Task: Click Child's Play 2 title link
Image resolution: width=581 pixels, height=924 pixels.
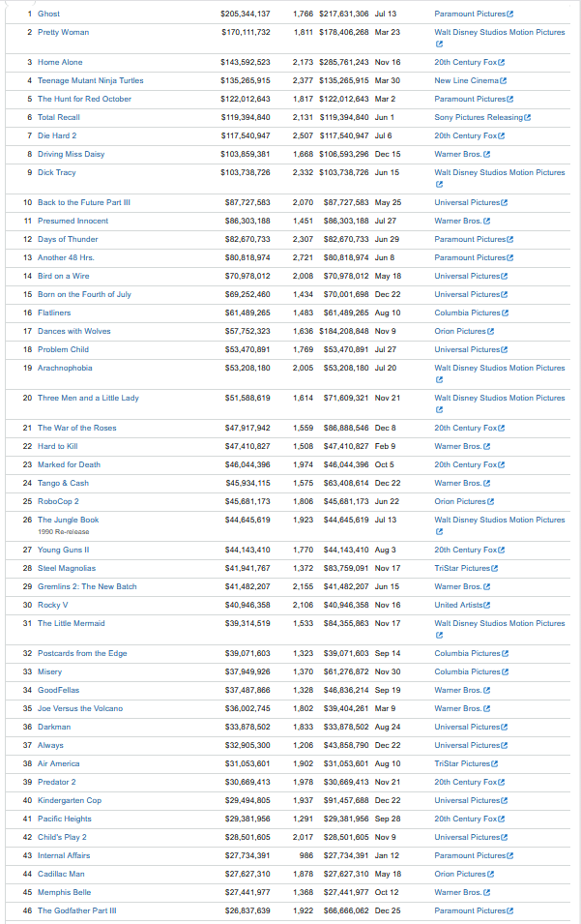Action: click(x=63, y=837)
